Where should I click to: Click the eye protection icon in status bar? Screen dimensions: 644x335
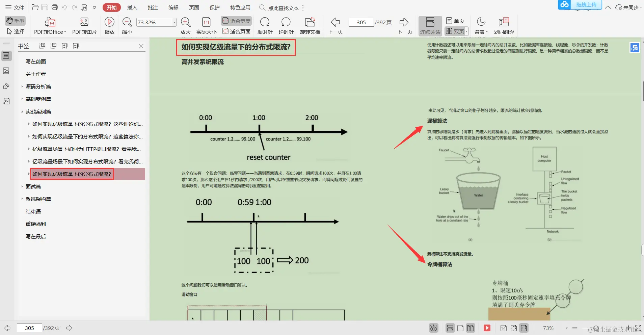point(434,328)
